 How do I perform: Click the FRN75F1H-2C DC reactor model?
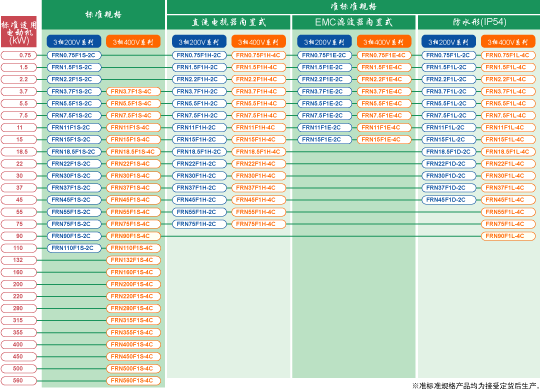(199, 224)
